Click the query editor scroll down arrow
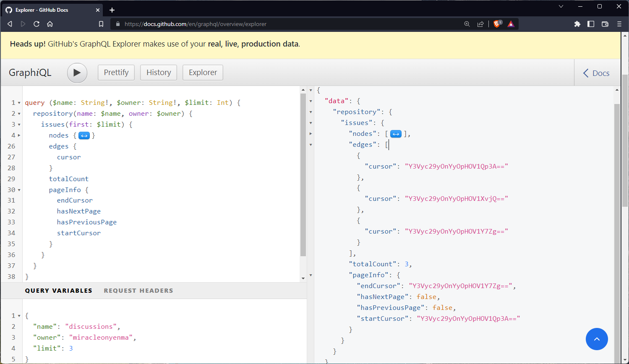Screen dimensions: 629x364 click(303, 278)
